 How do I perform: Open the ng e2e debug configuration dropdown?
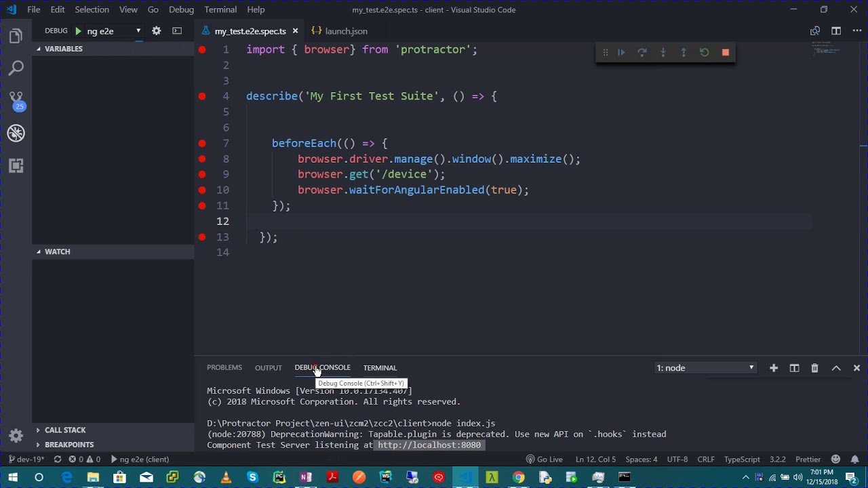[x=114, y=31]
